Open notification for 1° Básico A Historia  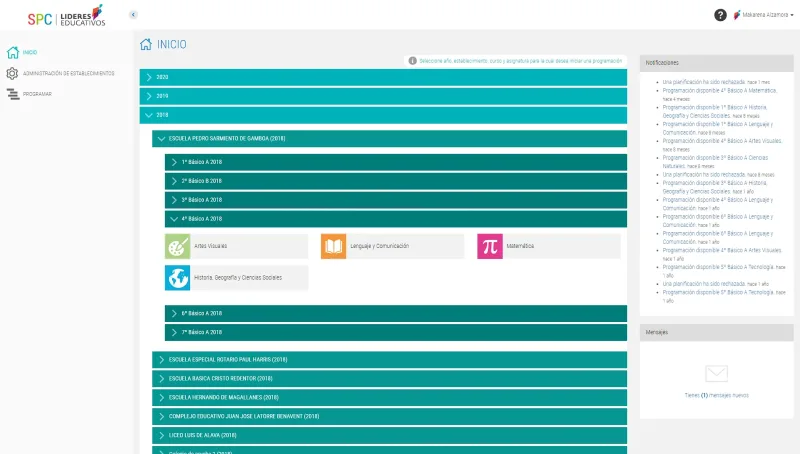714,111
